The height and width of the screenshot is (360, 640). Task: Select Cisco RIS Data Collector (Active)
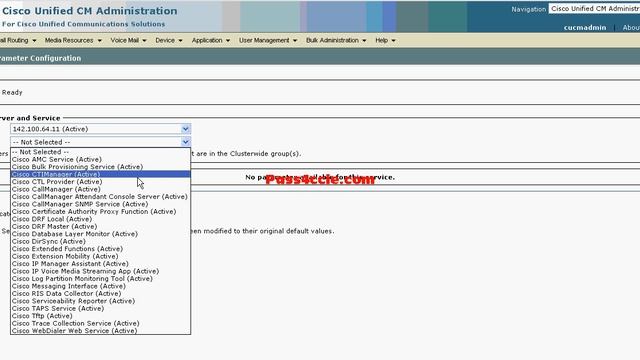coord(100,293)
